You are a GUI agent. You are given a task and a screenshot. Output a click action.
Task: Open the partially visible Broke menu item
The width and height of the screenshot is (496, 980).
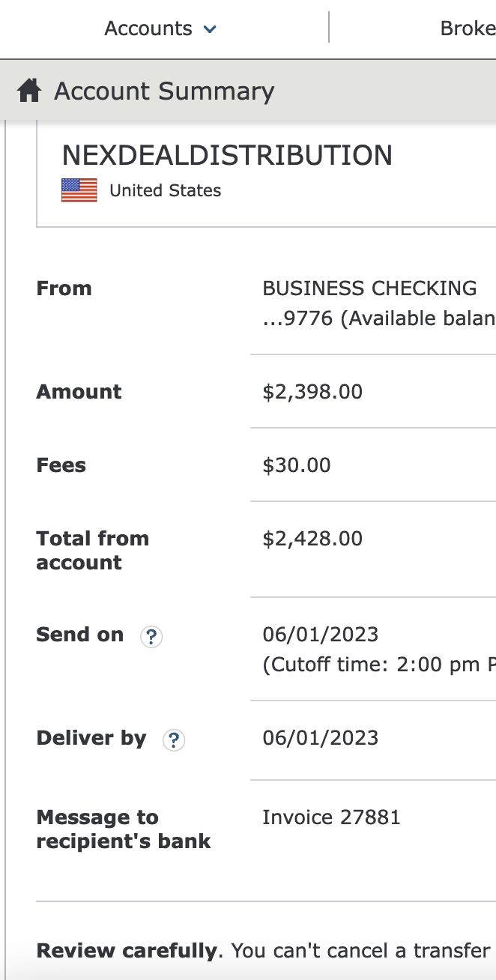click(x=468, y=28)
